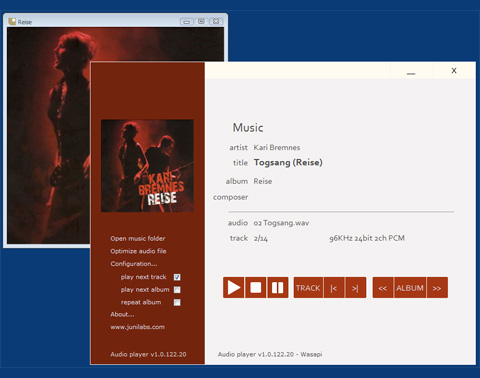
Task: Go to next album with >> button
Action: [x=437, y=288]
